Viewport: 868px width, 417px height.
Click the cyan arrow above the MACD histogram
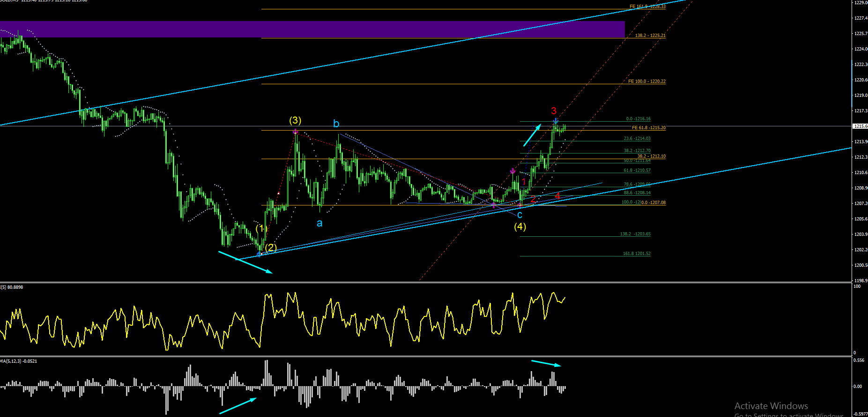[x=546, y=363]
